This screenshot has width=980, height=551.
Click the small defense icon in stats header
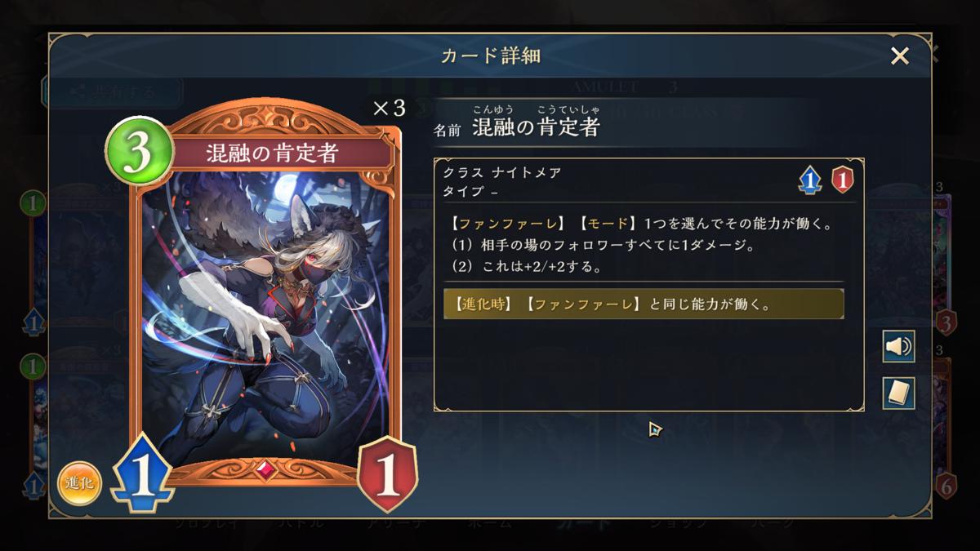tap(842, 180)
